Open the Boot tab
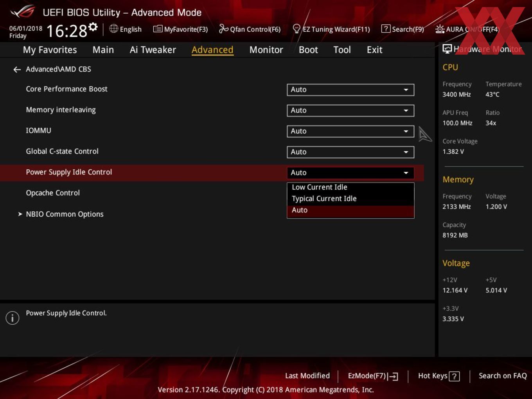The height and width of the screenshot is (399, 532). point(308,50)
